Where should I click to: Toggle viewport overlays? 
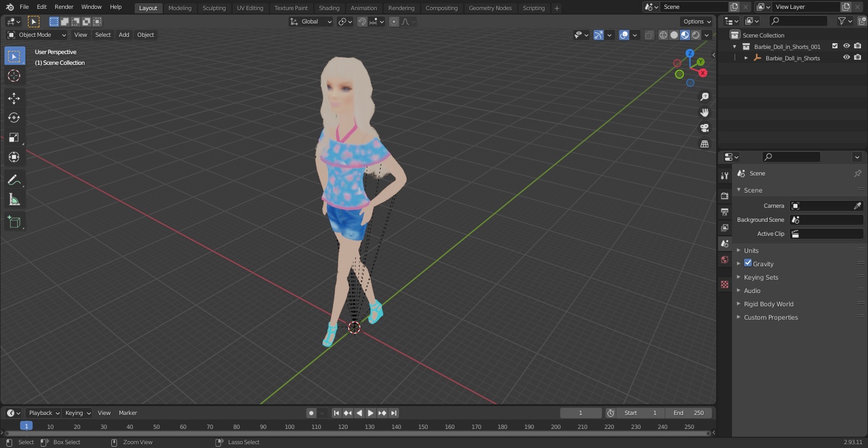coord(624,35)
